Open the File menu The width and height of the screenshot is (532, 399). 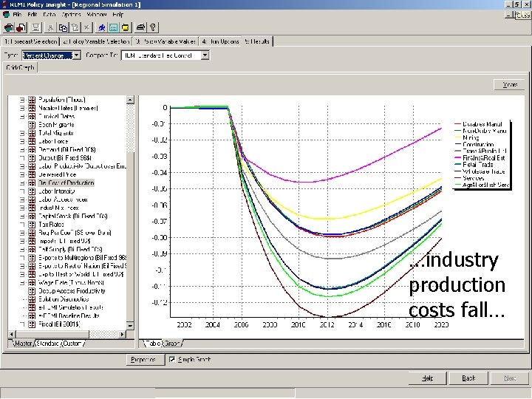[x=17, y=15]
